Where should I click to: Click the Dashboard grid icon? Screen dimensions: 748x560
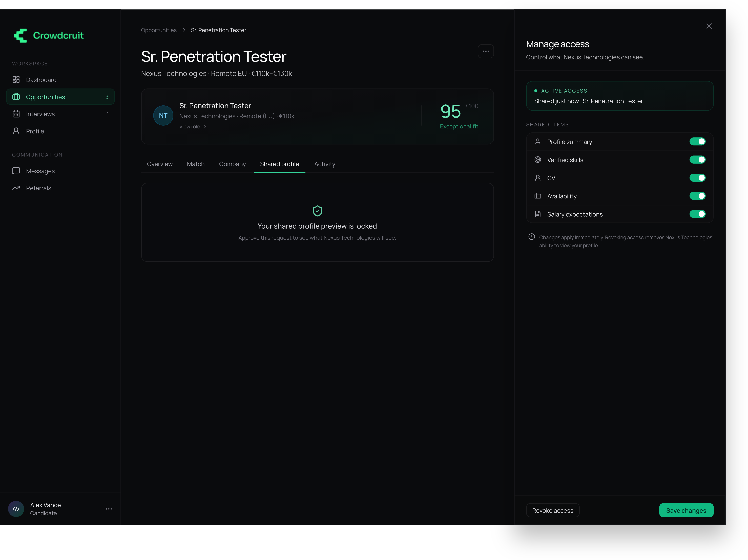pos(16,80)
